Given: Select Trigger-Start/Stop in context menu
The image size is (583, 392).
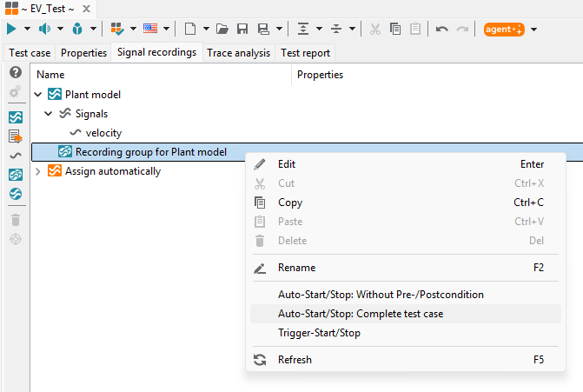Looking at the screenshot, I should 406,333.
